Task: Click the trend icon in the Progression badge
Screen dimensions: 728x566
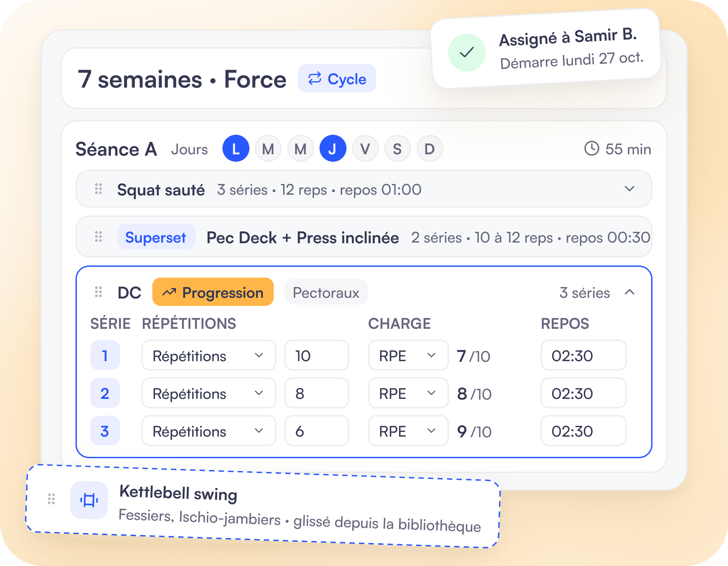Action: click(169, 292)
